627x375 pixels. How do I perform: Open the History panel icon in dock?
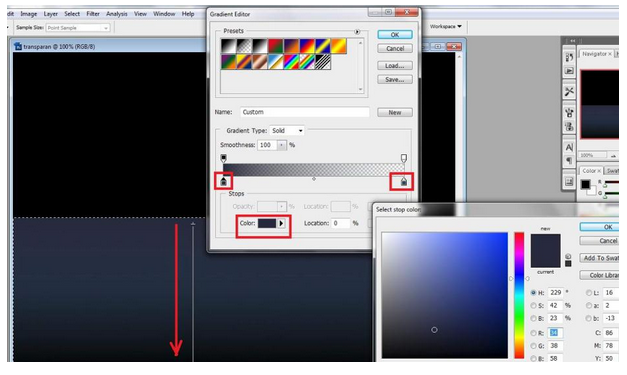coord(569,58)
